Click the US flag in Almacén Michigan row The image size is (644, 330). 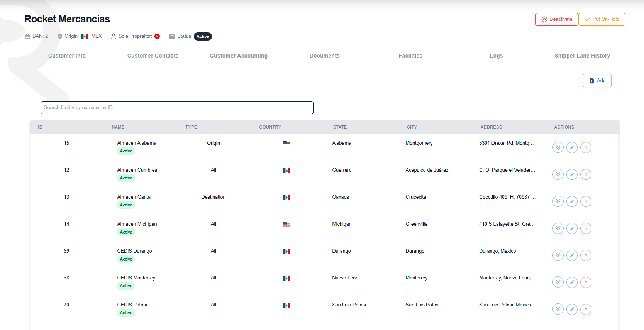click(x=287, y=224)
